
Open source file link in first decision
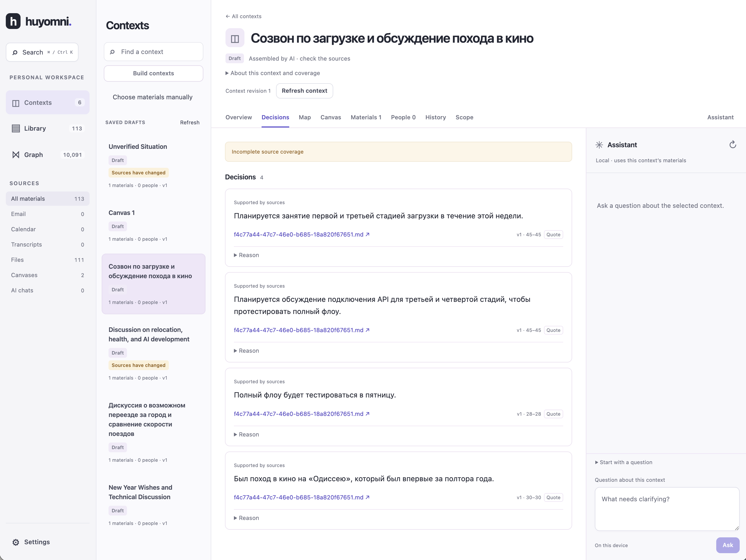[302, 235]
